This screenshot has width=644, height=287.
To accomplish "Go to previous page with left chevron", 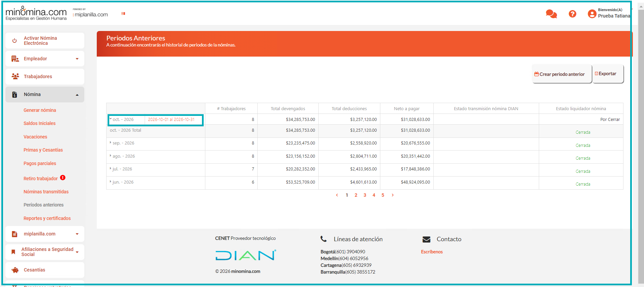I will point(337,195).
